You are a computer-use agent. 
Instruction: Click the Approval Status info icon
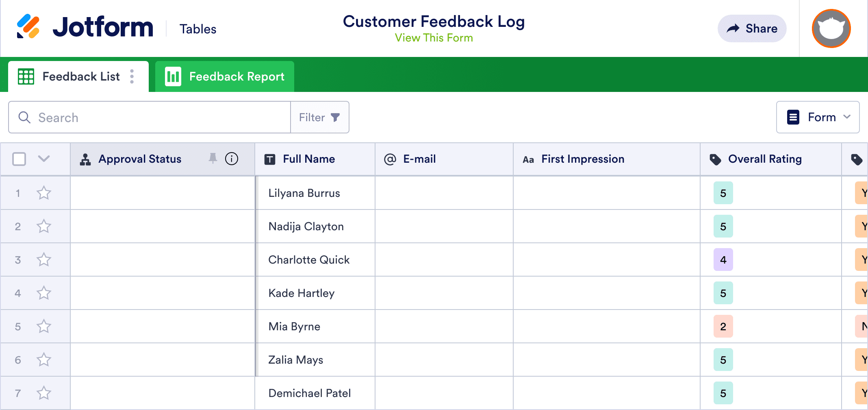(232, 159)
